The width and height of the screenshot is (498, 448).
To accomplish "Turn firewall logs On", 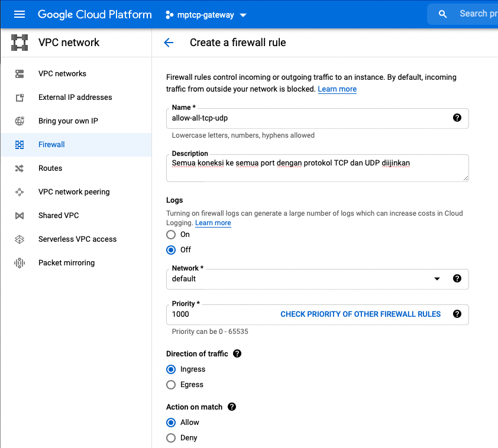I will (x=171, y=235).
